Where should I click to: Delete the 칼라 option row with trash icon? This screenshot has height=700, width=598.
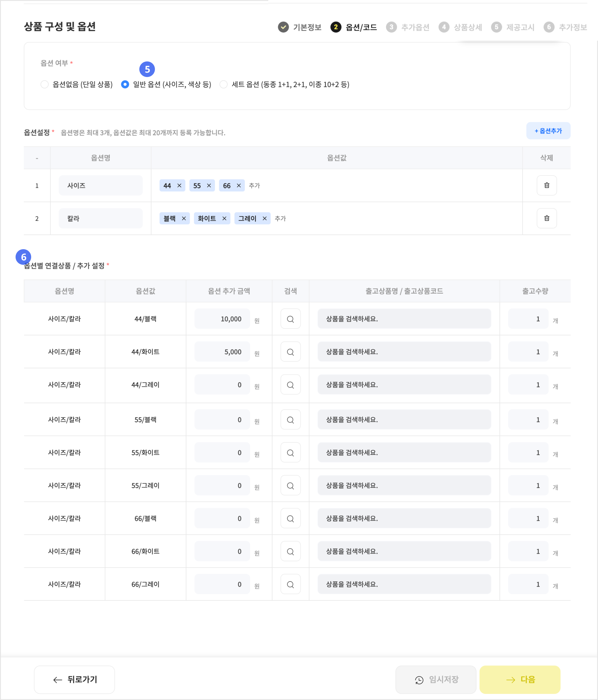tap(546, 218)
